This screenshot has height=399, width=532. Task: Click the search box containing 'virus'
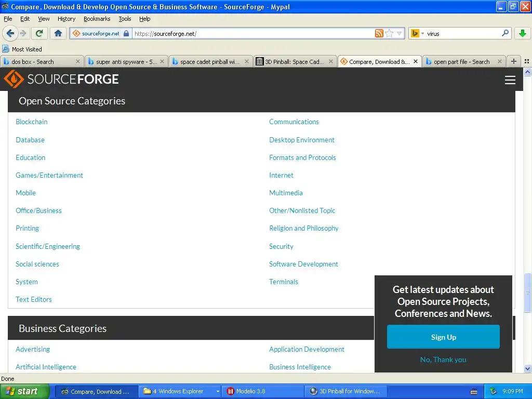coord(463,33)
